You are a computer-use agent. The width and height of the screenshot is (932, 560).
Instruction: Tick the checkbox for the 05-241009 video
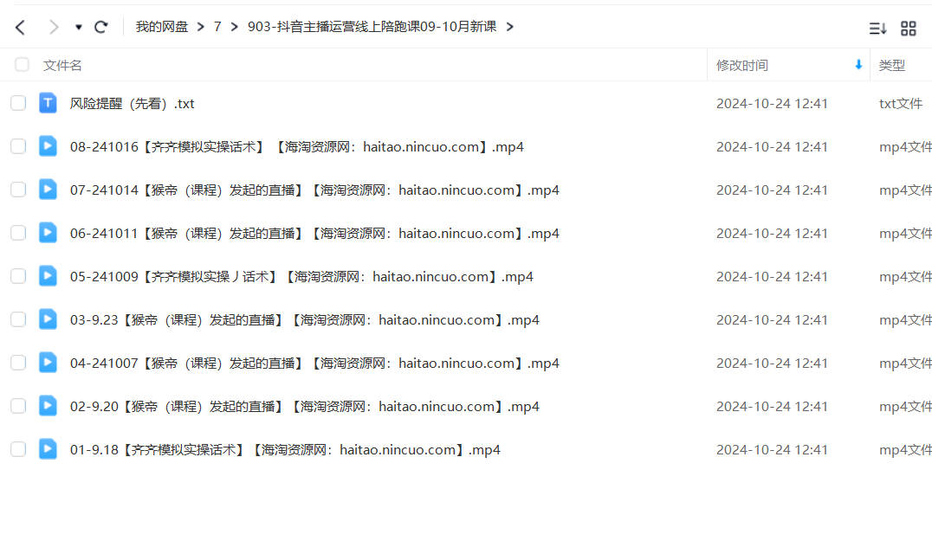[18, 277]
